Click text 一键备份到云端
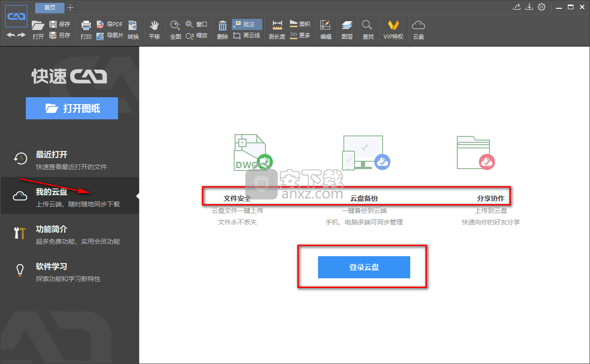Image resolution: width=590 pixels, height=364 pixels. point(364,211)
